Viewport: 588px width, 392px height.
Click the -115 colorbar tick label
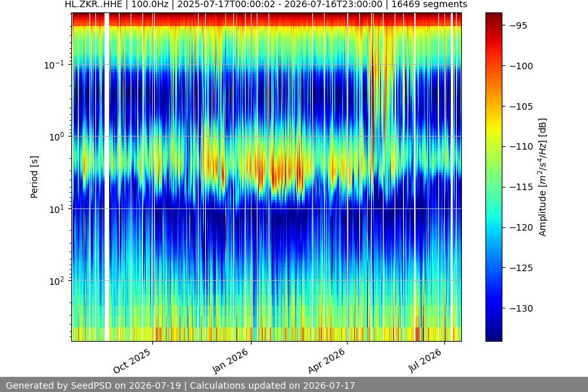coord(521,188)
